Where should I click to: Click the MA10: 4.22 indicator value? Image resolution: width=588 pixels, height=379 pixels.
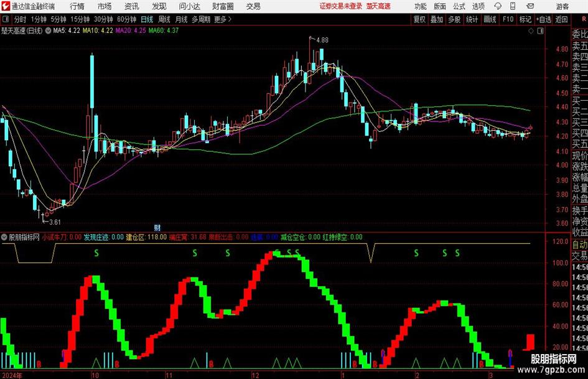(98, 30)
